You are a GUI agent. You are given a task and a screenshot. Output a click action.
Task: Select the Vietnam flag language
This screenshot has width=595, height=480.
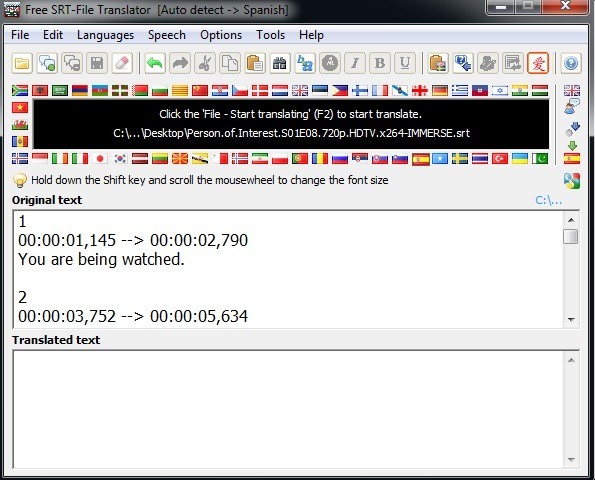(20, 108)
